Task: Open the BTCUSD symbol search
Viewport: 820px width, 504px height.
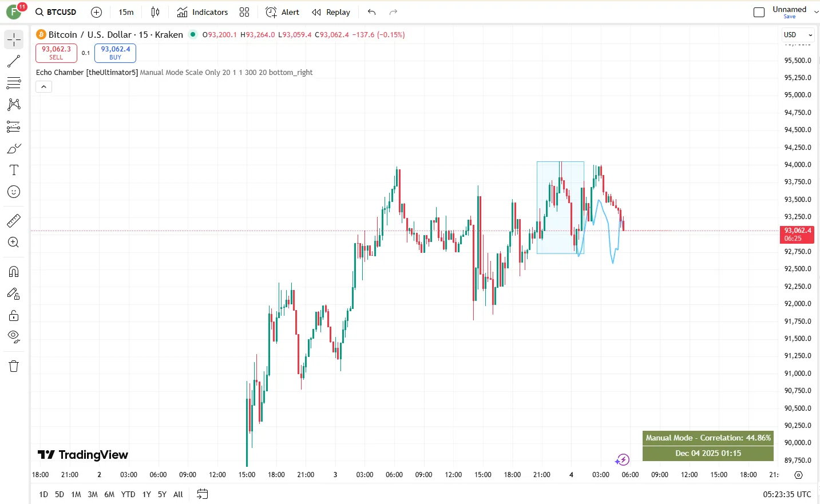Action: (x=56, y=12)
